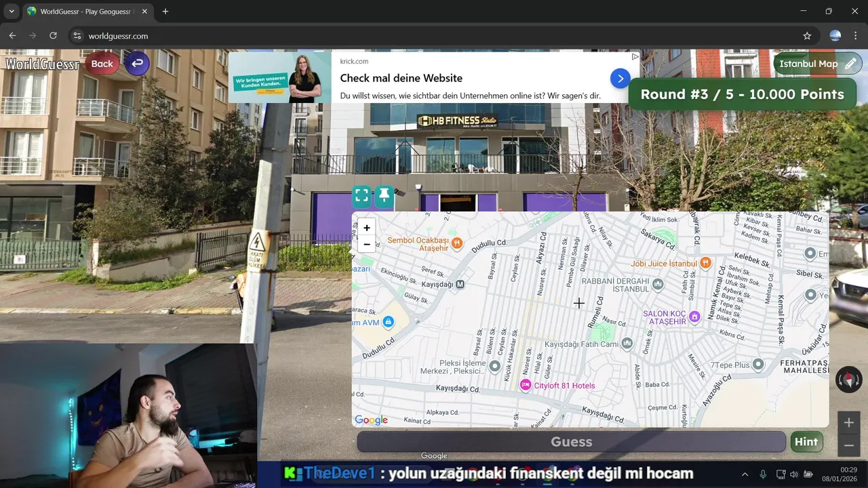868x488 pixels.
Task: Open the krick.com ad headline link
Action: (x=401, y=78)
